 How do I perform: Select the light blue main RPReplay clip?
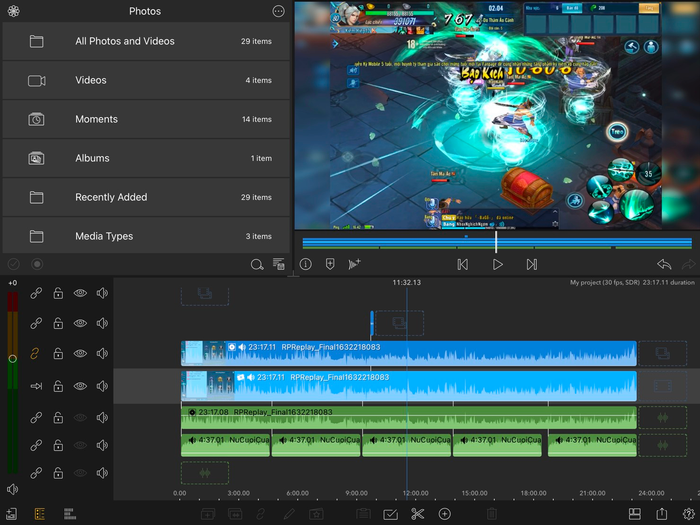[408, 386]
